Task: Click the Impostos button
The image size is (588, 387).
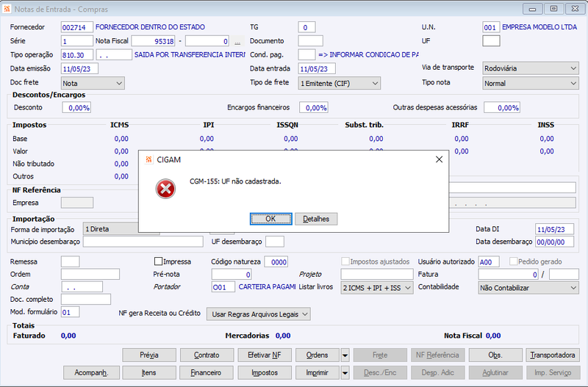Action: click(265, 373)
